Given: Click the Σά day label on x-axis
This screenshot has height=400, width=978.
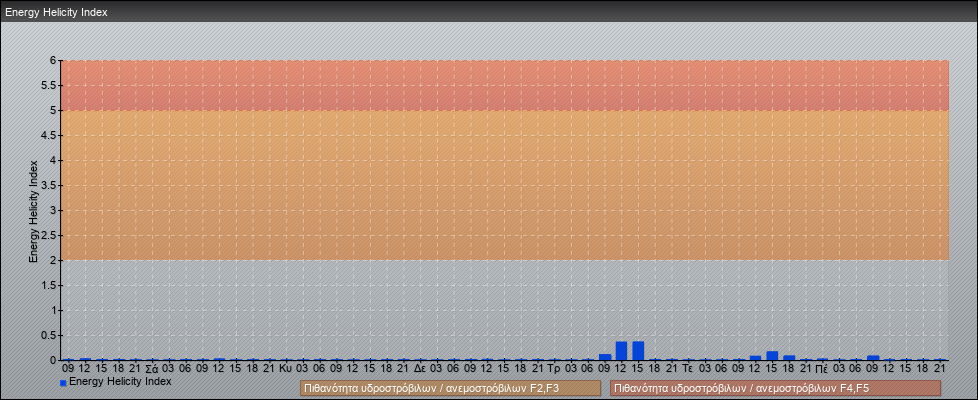Looking at the screenshot, I should [x=152, y=369].
